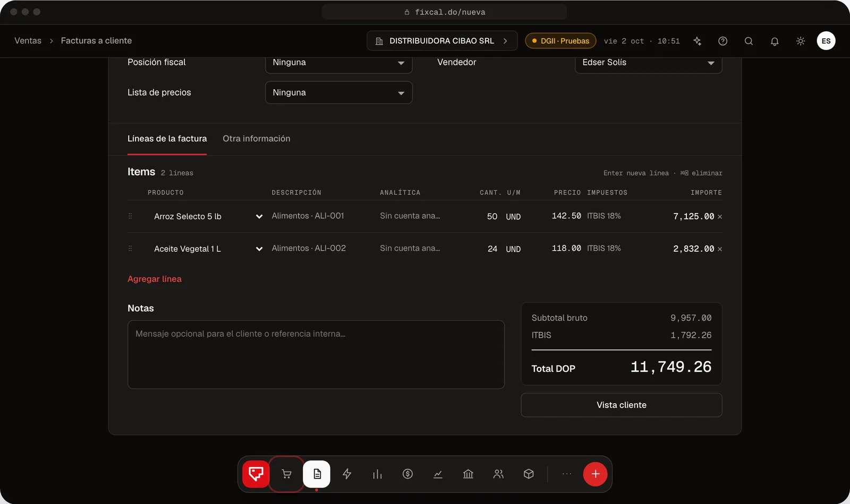Switch to the Otra información tab
Image resolution: width=850 pixels, height=504 pixels.
257,139
